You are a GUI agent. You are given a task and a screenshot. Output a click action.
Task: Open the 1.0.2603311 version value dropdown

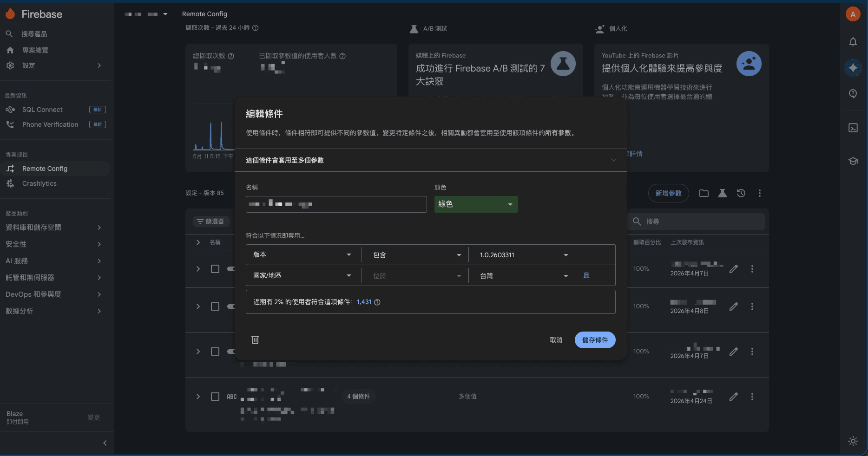pyautogui.click(x=524, y=255)
